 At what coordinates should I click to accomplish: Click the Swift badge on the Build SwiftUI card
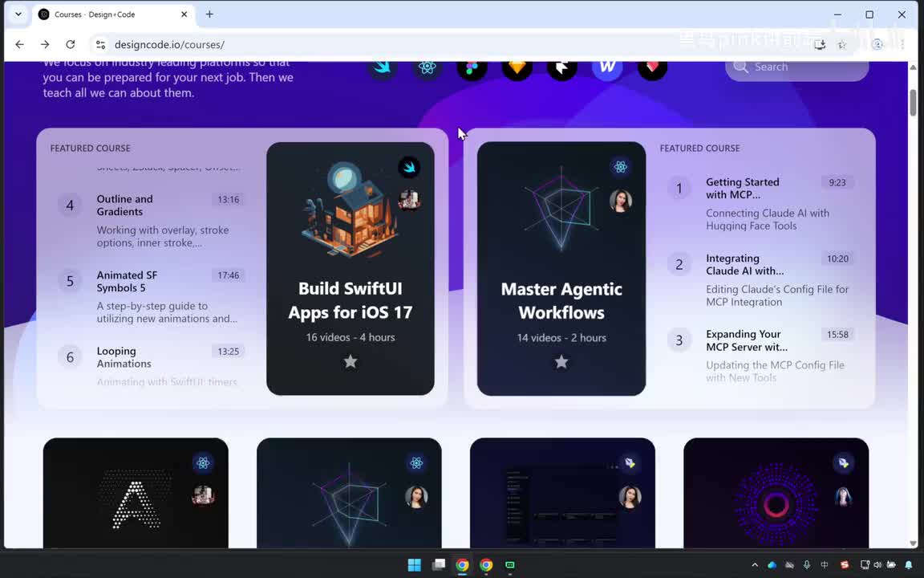[x=409, y=168]
